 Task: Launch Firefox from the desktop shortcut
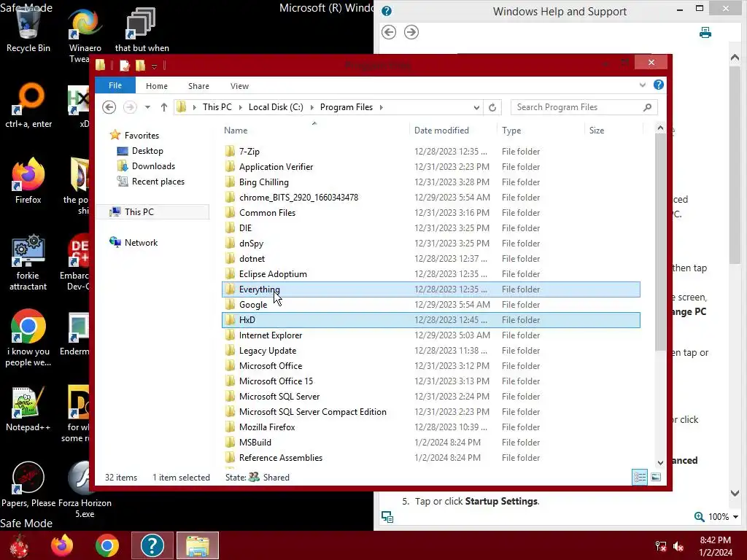pos(28,182)
